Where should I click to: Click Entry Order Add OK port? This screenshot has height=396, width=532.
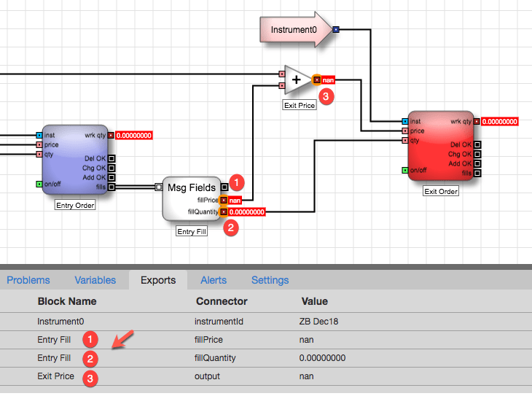(112, 177)
